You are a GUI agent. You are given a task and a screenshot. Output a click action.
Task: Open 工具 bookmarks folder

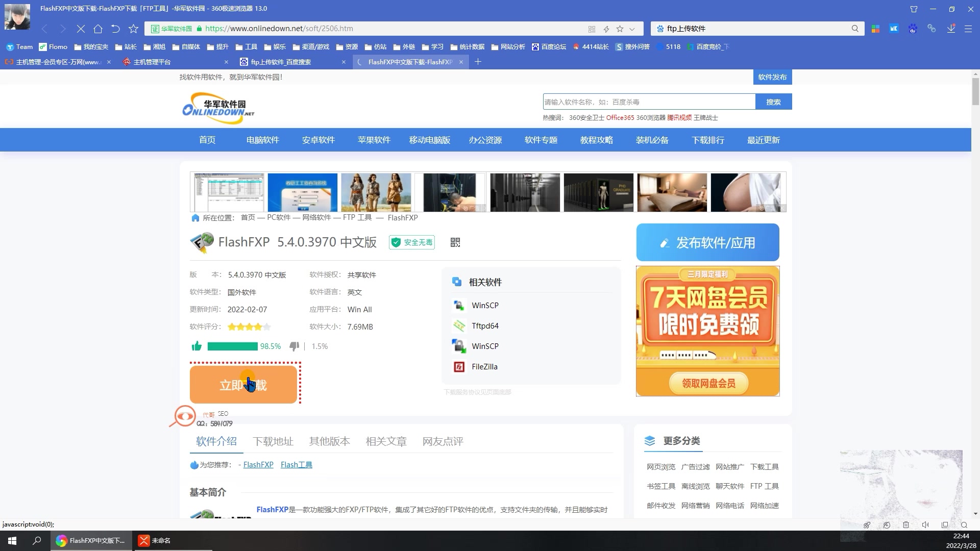(246, 46)
